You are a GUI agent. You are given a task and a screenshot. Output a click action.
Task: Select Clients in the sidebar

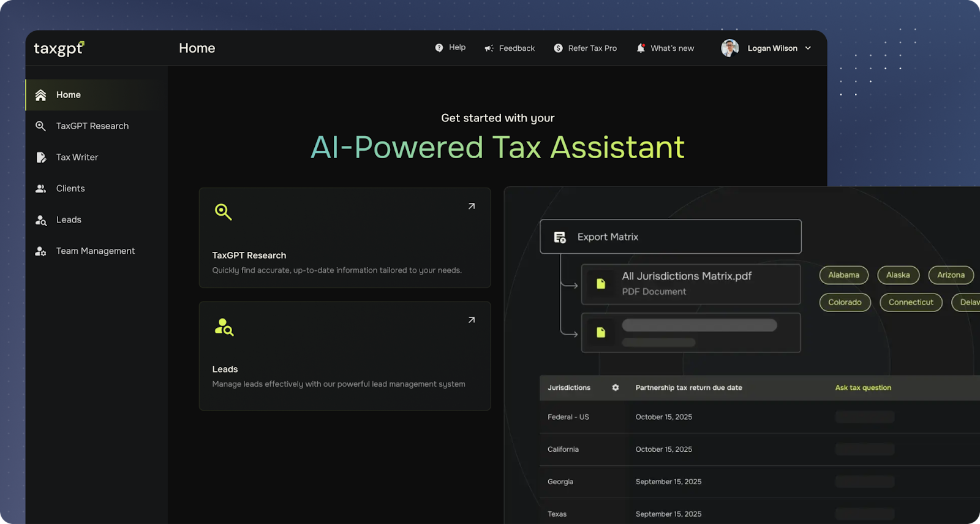point(97,189)
